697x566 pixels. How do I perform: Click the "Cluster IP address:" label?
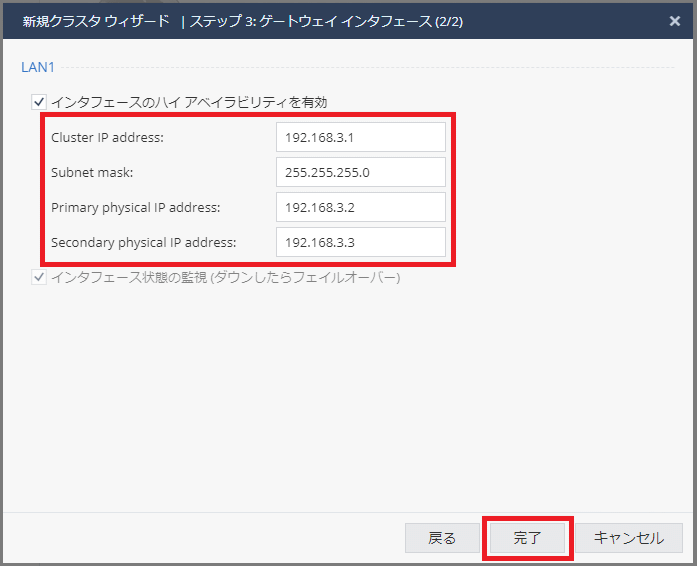(x=107, y=137)
